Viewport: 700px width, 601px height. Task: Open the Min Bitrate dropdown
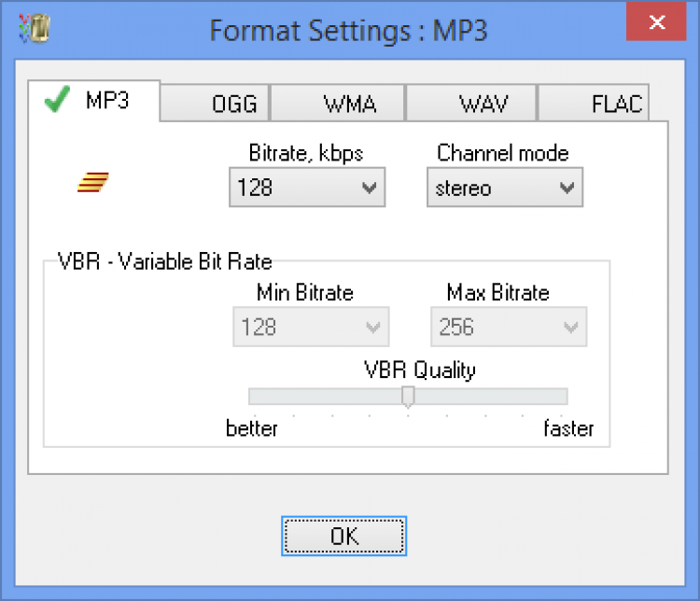(310, 328)
